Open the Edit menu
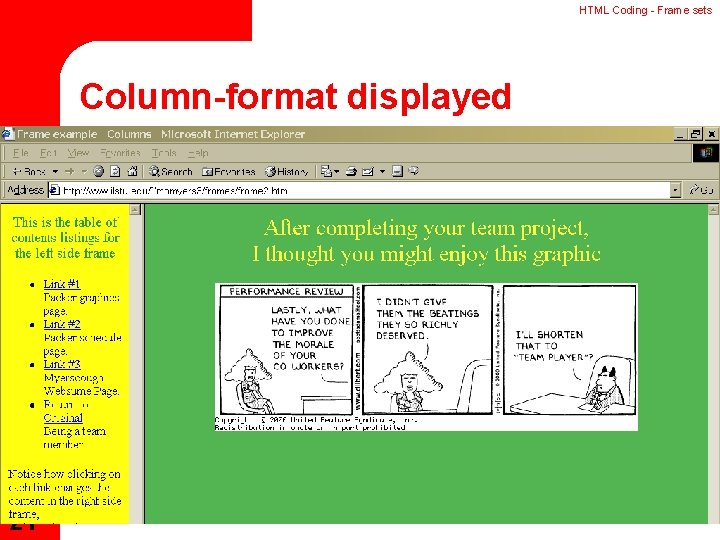Image resolution: width=720 pixels, height=540 pixels. point(48,153)
